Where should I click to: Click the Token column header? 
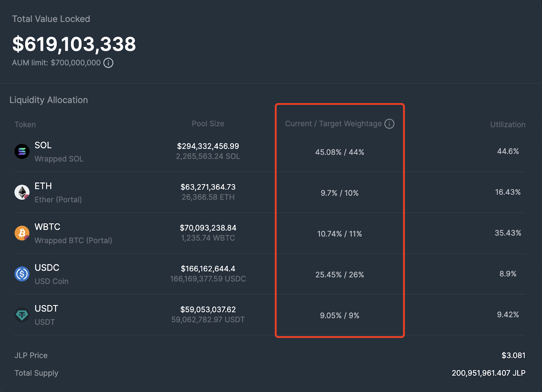tap(25, 125)
